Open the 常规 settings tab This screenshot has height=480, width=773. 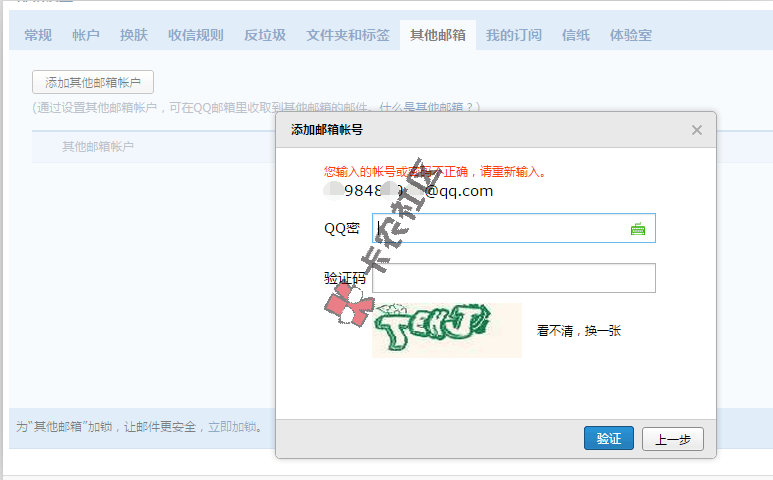point(38,35)
